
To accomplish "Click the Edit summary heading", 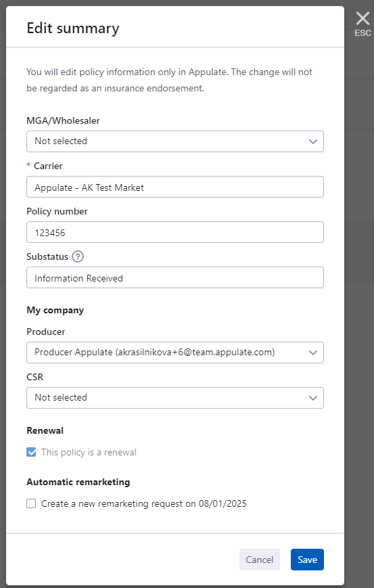I will coord(73,28).
